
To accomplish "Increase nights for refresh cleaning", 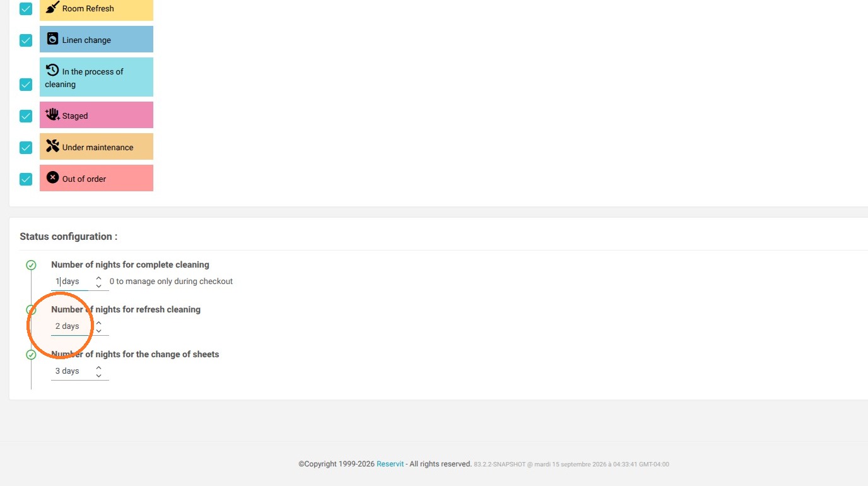I will (98, 323).
